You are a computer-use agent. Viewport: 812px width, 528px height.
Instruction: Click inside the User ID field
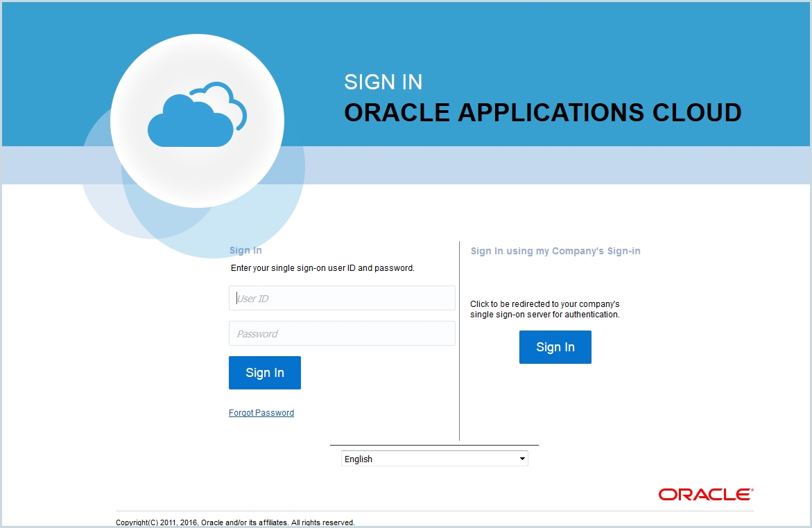click(x=342, y=298)
